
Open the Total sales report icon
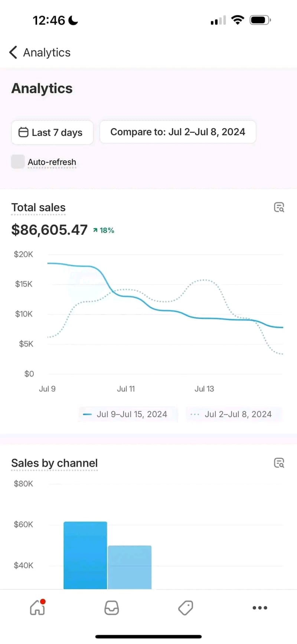point(279,207)
